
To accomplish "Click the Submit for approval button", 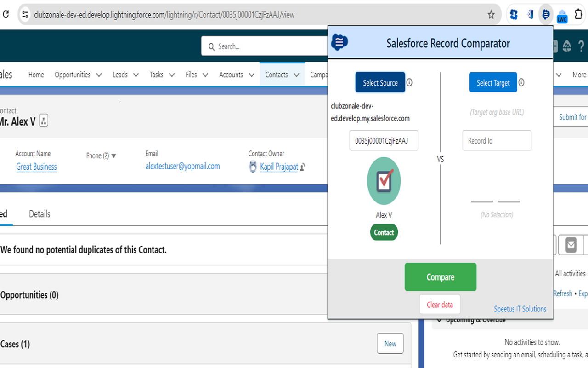I will tap(571, 117).
